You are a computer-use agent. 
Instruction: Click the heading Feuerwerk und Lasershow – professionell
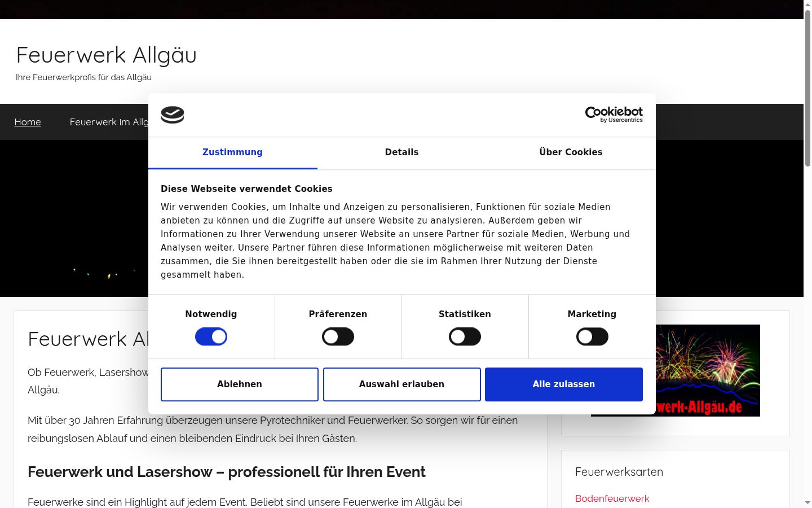point(227,472)
